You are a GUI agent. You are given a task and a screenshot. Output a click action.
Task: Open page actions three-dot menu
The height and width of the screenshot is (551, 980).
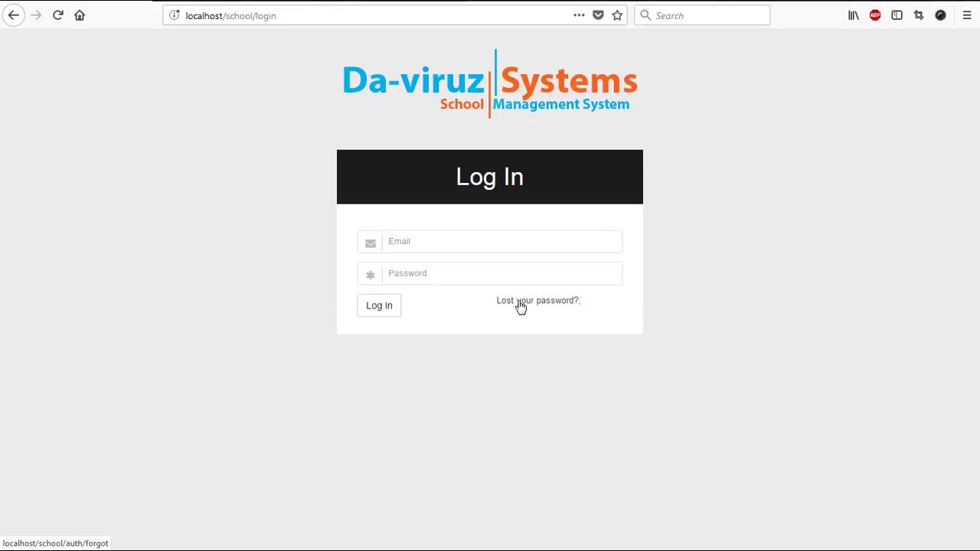(579, 15)
